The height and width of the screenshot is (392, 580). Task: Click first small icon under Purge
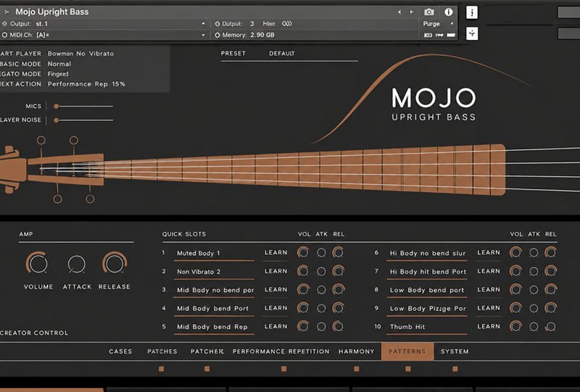point(428,35)
